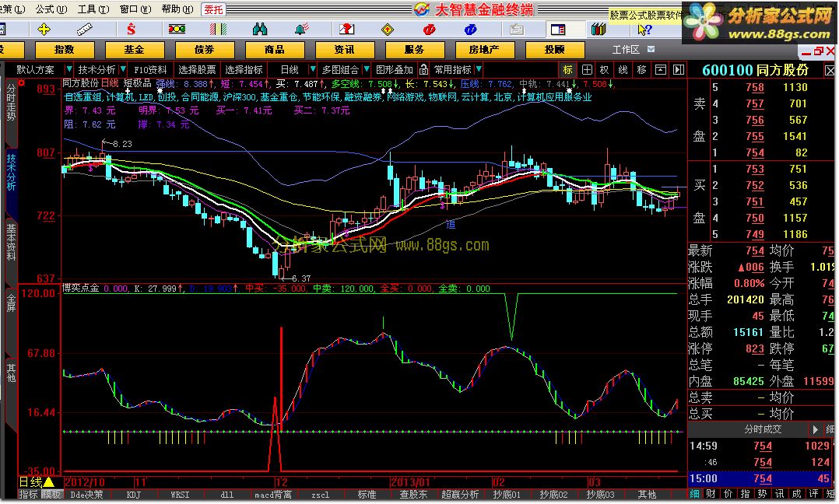Select the 超赢分析 tab
839x504 pixels.
click(460, 495)
